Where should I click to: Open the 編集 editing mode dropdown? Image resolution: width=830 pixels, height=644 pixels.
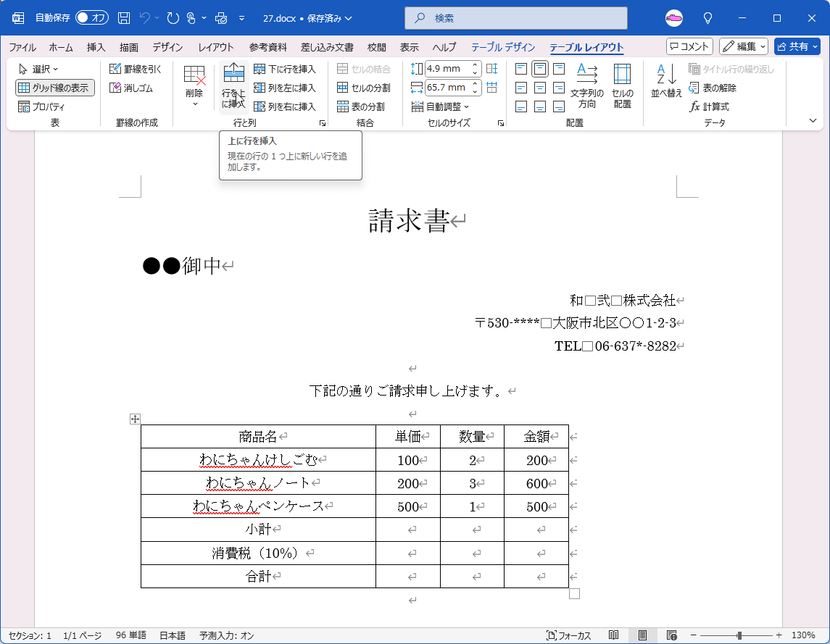pos(744,46)
